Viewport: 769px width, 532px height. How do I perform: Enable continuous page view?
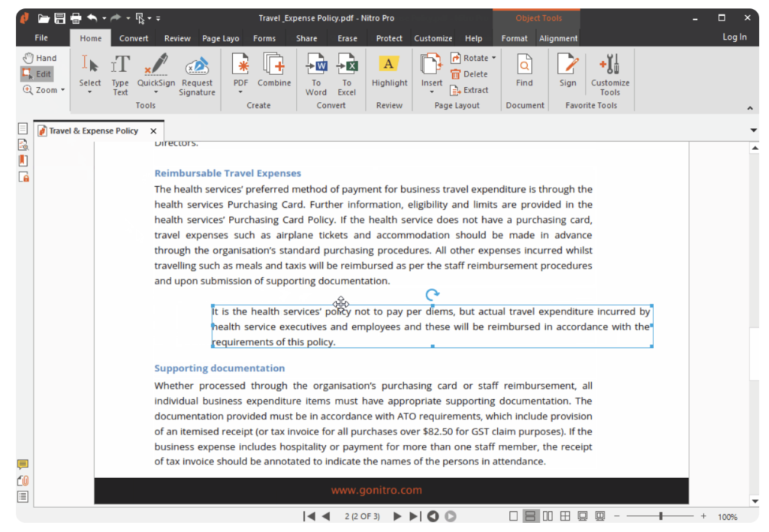coord(529,516)
